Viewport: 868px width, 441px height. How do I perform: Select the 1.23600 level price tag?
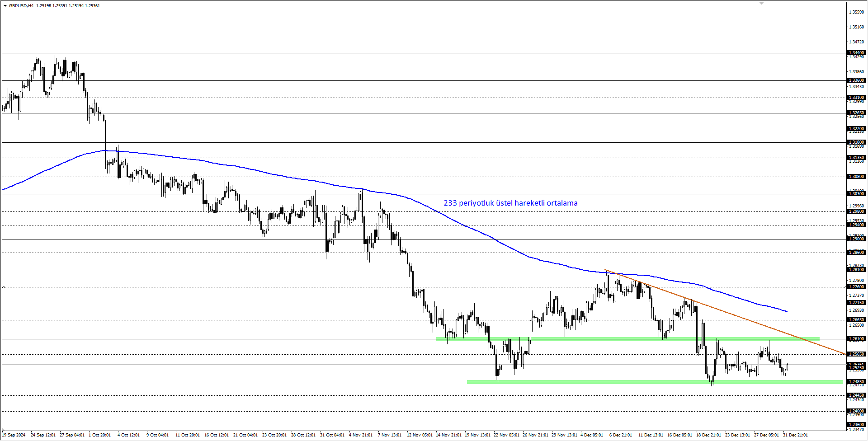856,425
